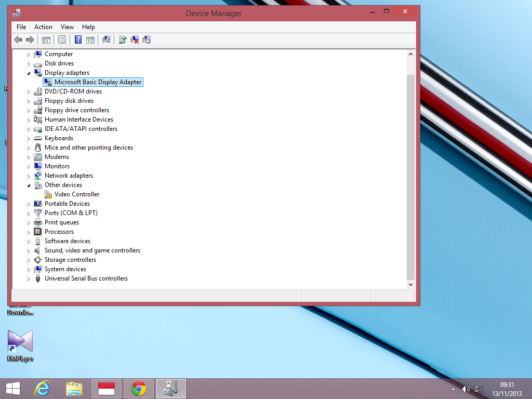Open the Action menu
The width and height of the screenshot is (532, 399).
(43, 27)
